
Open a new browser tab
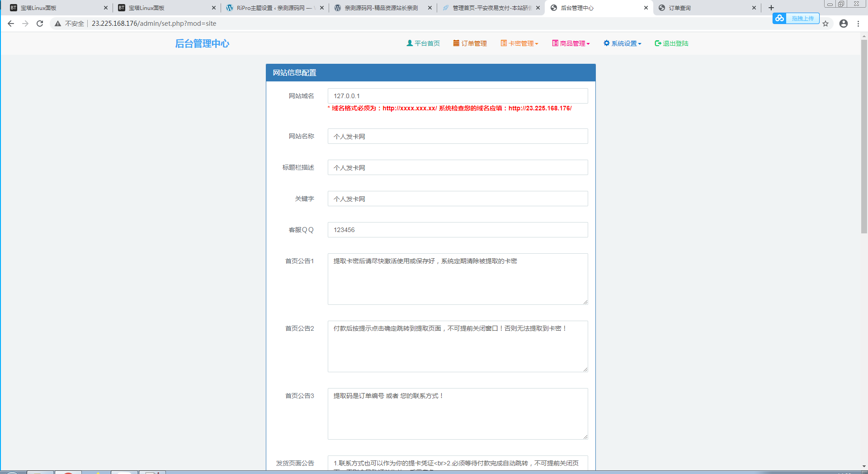[x=771, y=8]
